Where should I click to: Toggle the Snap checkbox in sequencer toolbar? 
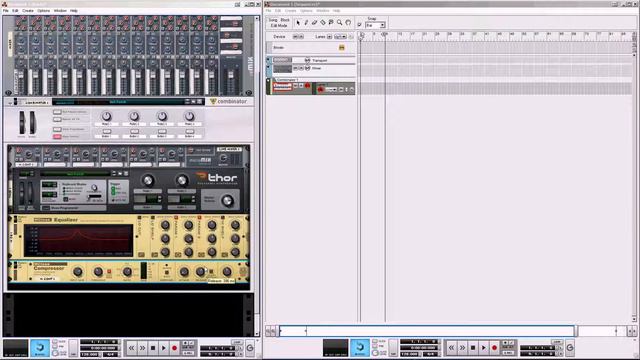(360, 25)
